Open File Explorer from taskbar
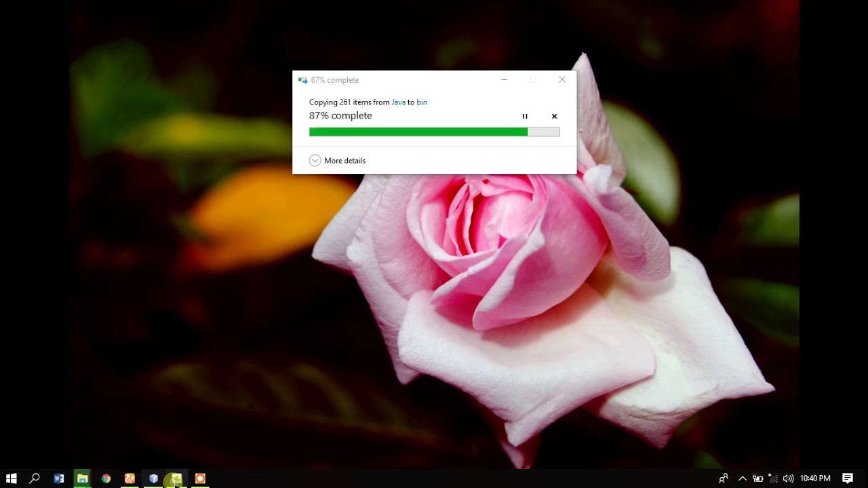The width and height of the screenshot is (868, 488). point(82,479)
